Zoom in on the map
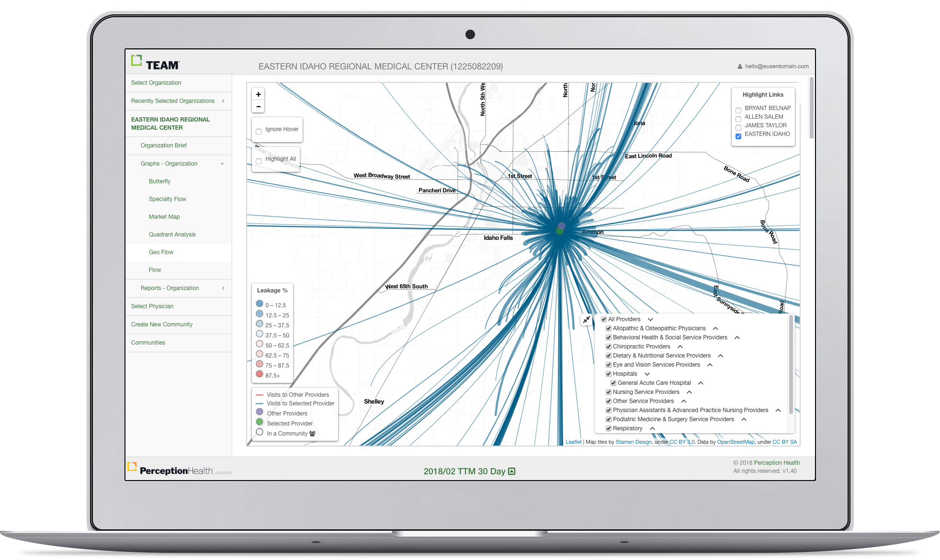Viewport: 940px width, 560px height. pos(259,94)
